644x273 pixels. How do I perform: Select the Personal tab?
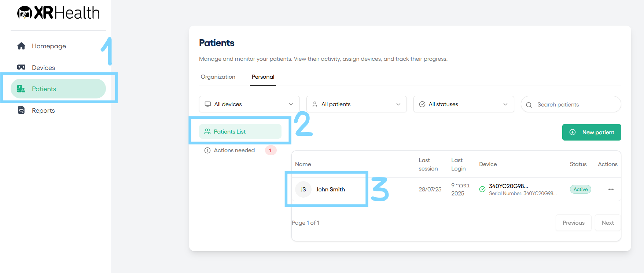point(263,77)
